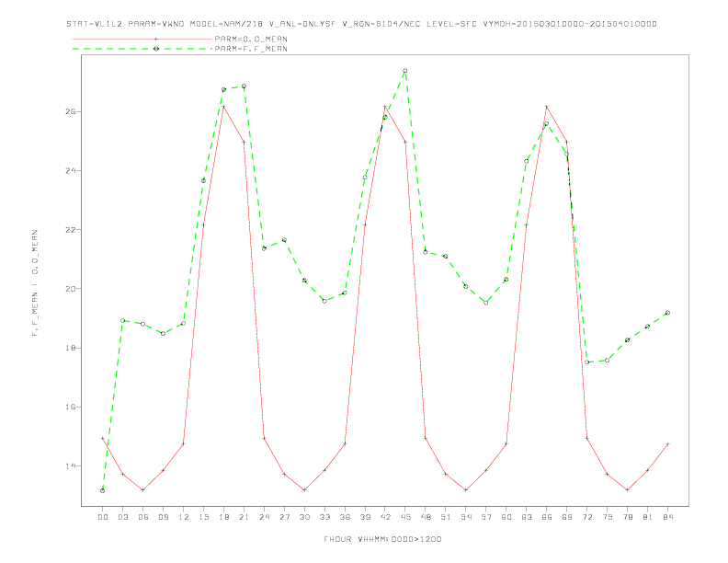The width and height of the screenshot is (728, 563).
Task: Click x-axis tick label 57
Action: pyautogui.click(x=486, y=517)
